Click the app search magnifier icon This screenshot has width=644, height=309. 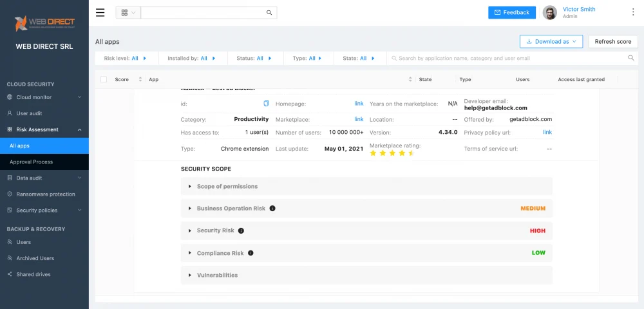click(631, 59)
